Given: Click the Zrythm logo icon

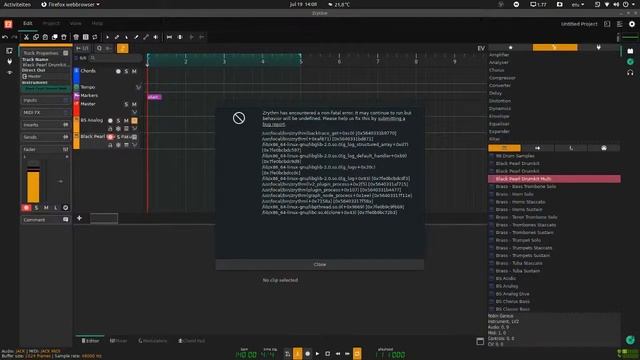Looking at the screenshot, I should coord(8,24).
